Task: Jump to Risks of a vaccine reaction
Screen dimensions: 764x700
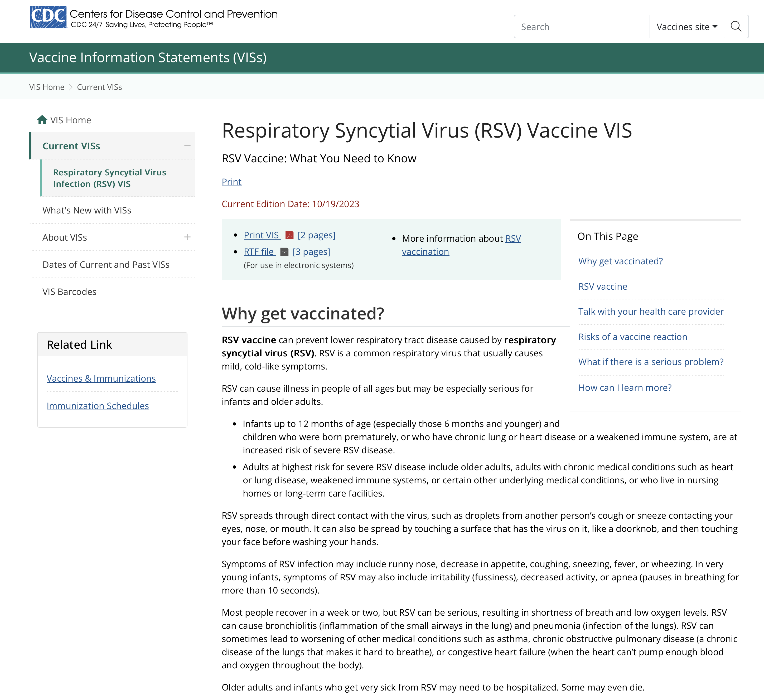Action: pos(632,337)
